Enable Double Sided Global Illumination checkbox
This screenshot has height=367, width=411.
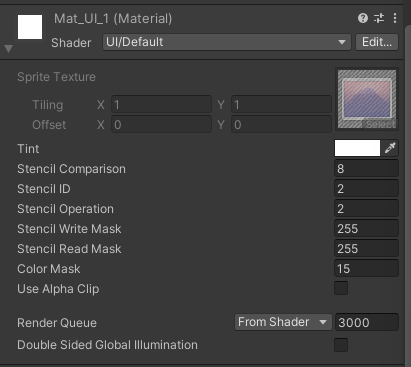pos(341,345)
